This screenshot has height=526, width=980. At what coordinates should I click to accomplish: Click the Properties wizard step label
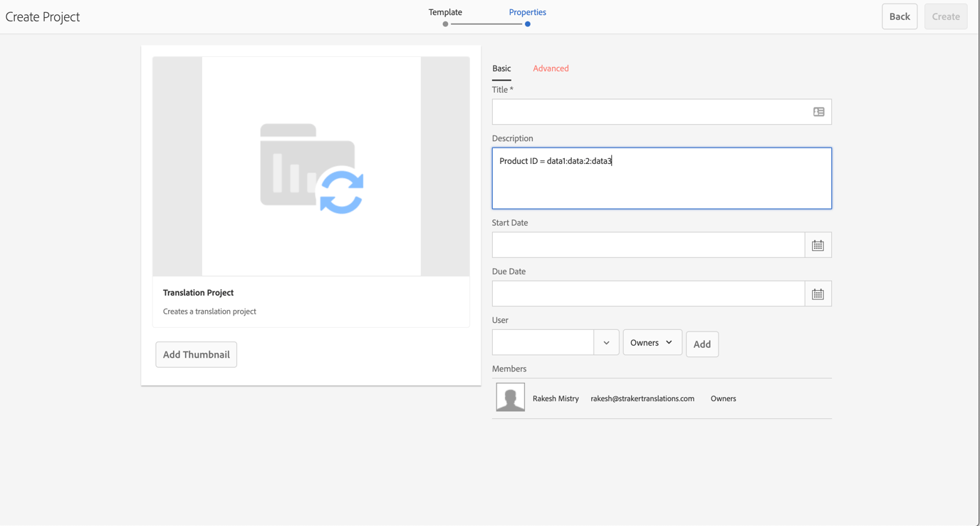527,11
